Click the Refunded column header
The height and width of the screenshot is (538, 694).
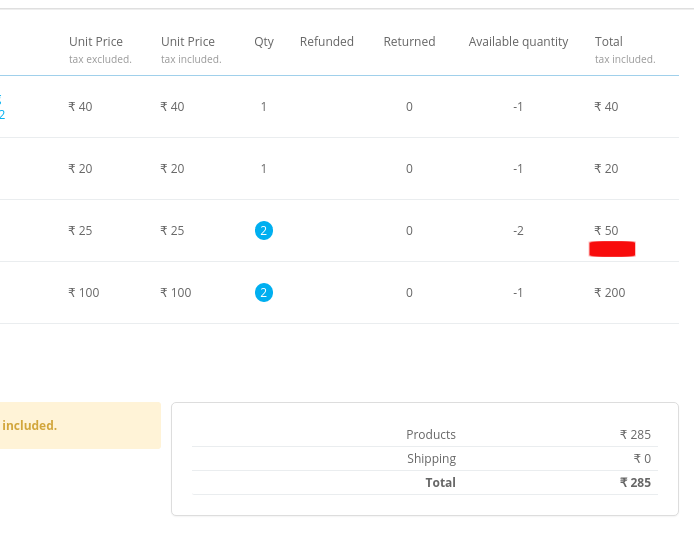coord(327,42)
